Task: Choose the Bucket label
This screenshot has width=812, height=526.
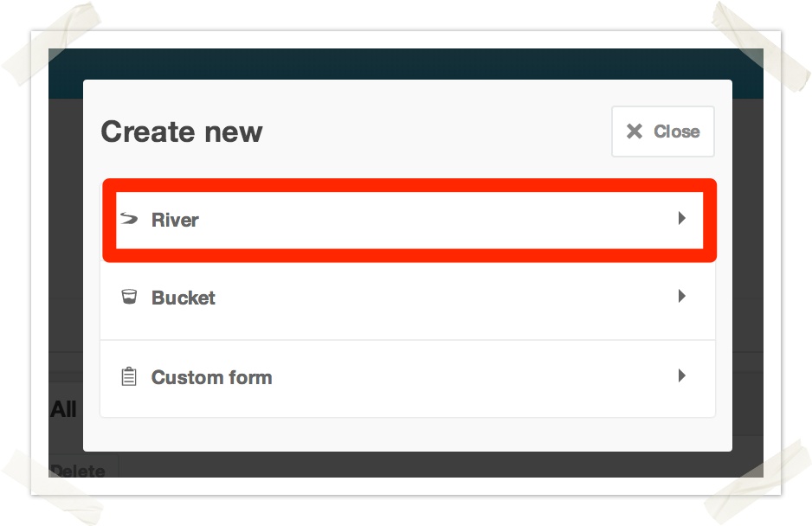Action: (x=184, y=298)
